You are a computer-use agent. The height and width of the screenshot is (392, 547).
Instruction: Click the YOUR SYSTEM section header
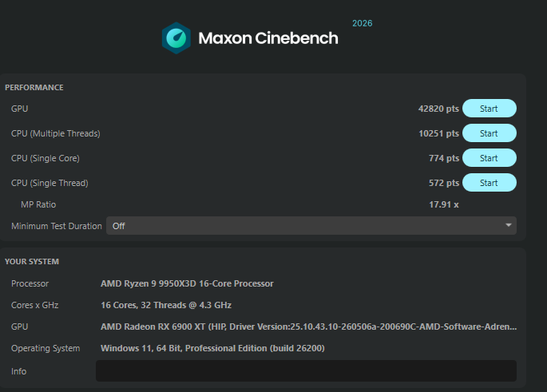click(x=32, y=262)
